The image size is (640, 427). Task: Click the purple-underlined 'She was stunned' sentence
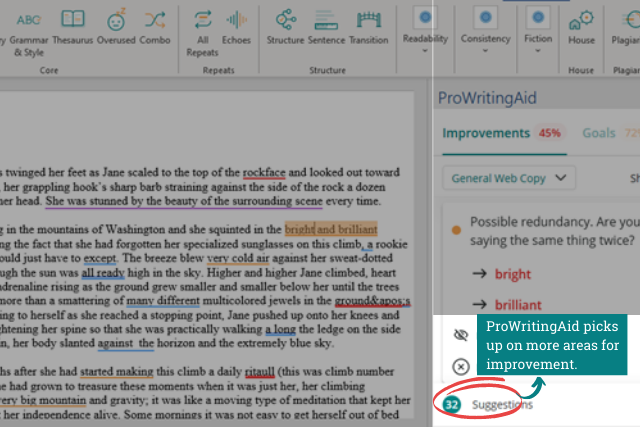184,201
